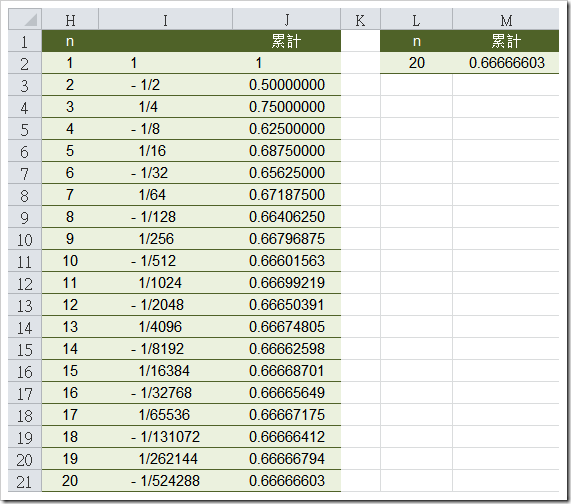This screenshot has width=571, height=504.
Task: Select the cell showing - 1/128
Action: [165, 217]
